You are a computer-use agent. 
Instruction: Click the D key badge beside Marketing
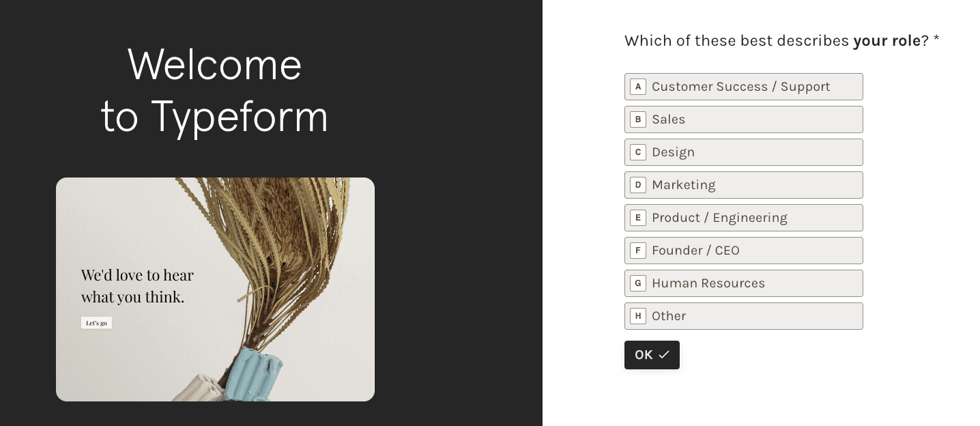(x=638, y=185)
